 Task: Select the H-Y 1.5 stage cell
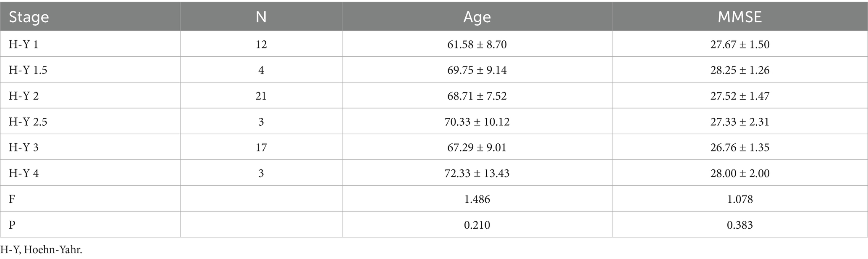point(28,70)
